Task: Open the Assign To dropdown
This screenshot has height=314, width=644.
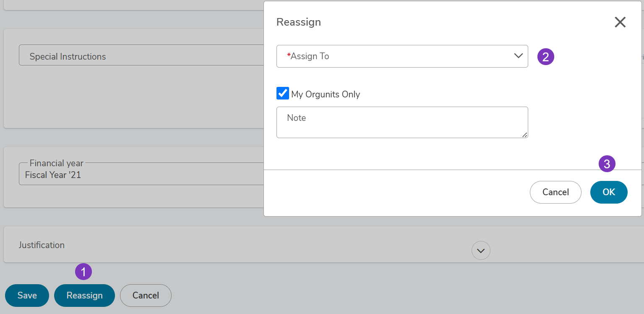Action: tap(402, 56)
